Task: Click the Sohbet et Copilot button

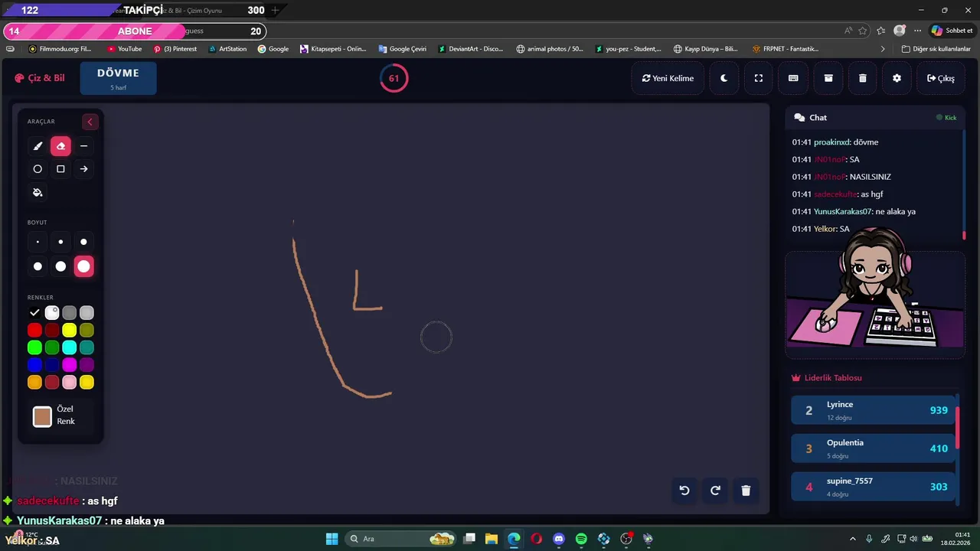Action: pos(952,31)
